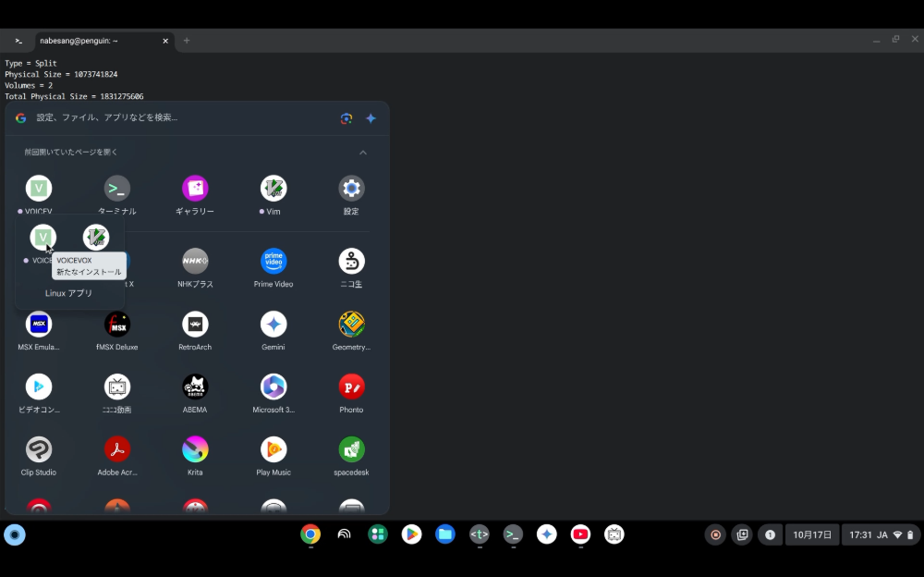Open the notification counter in the system tray
Viewport: 924px width, 577px height.
point(770,534)
